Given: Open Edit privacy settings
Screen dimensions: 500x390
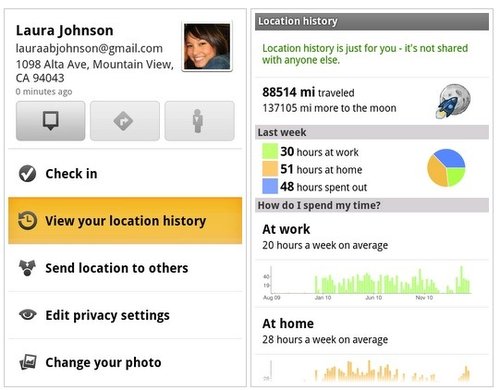Looking at the screenshot, I should [x=125, y=315].
